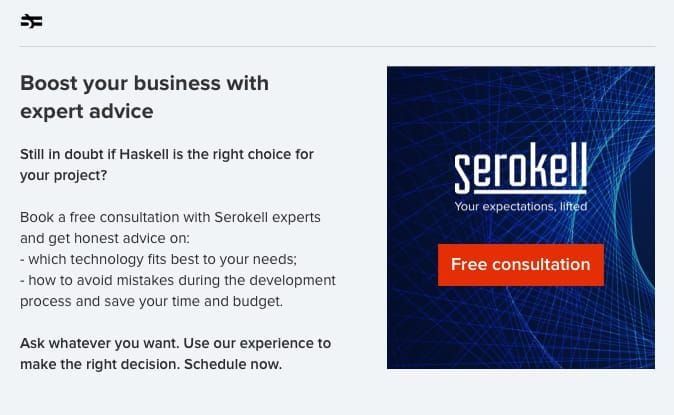This screenshot has width=674, height=415.
Task: Click the 'expert advice' heading line
Action: 87,111
